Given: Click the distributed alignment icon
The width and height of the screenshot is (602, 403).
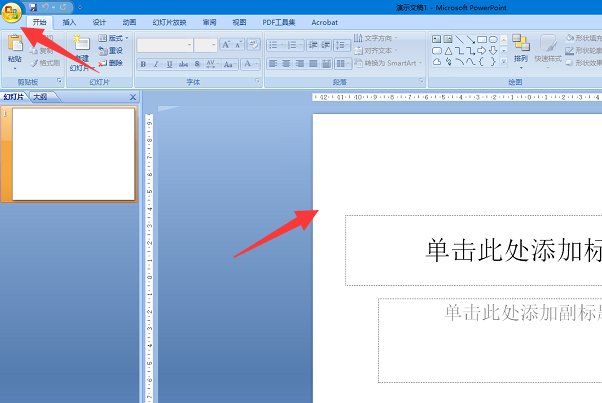Looking at the screenshot, I should (x=326, y=63).
